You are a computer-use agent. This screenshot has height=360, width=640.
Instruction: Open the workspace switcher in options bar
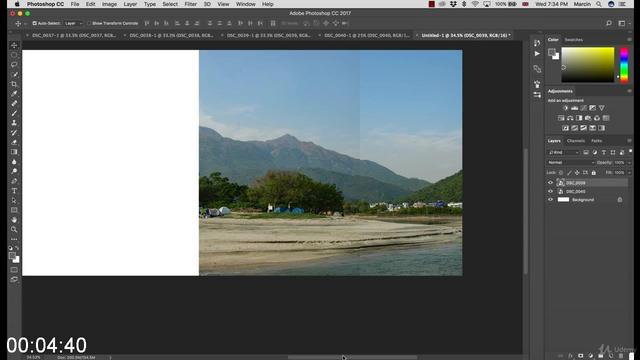622,24
